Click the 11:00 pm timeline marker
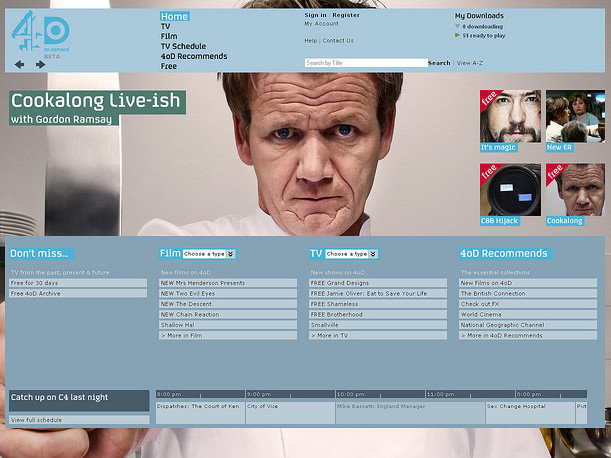Image resolution: width=611 pixels, height=458 pixels. [441, 394]
